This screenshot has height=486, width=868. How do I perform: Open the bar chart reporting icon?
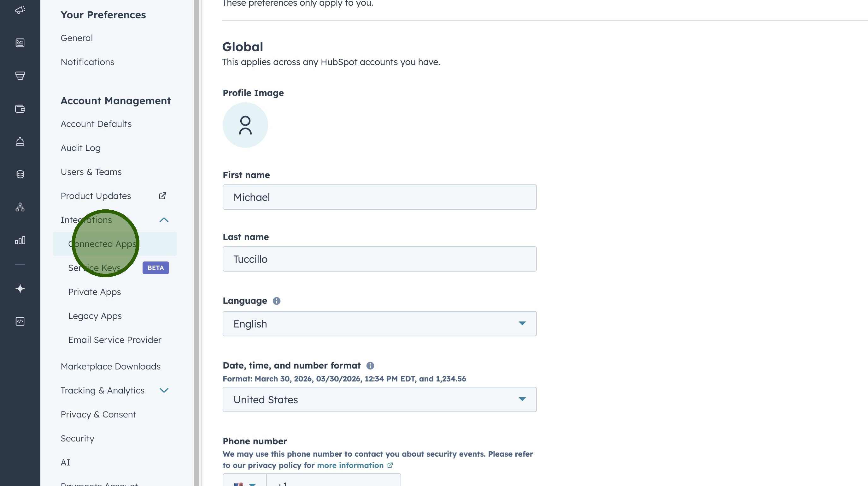tap(20, 240)
